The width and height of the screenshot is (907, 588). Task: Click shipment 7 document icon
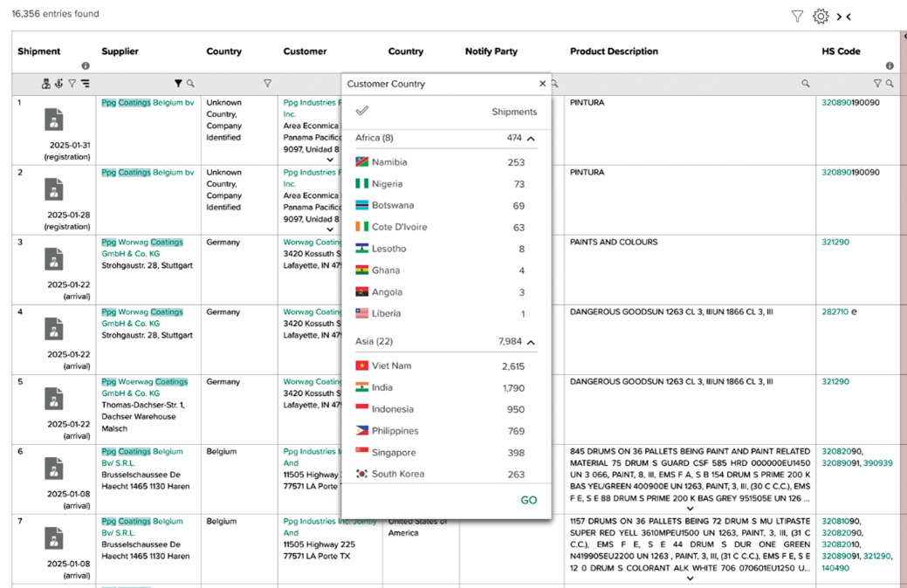(54, 538)
